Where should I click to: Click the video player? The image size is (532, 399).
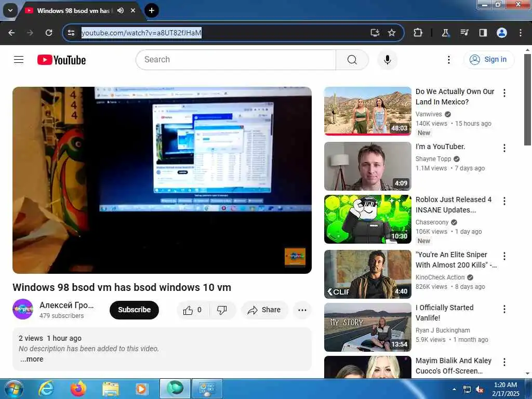pyautogui.click(x=162, y=180)
